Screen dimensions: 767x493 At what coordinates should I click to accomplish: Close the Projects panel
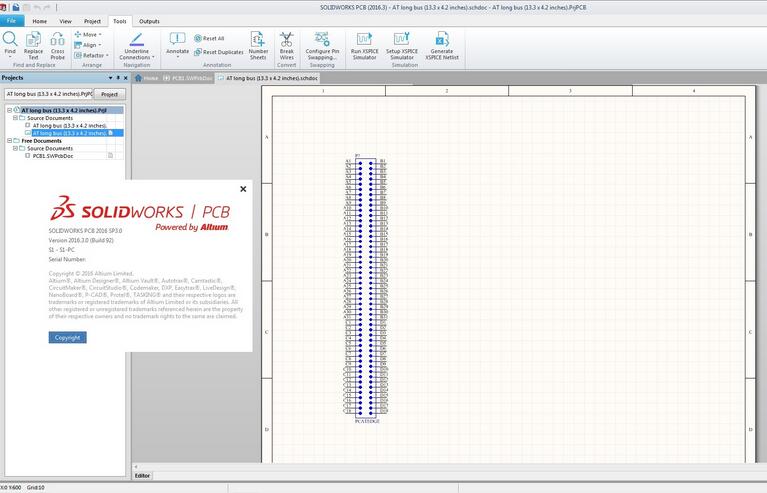pos(126,78)
